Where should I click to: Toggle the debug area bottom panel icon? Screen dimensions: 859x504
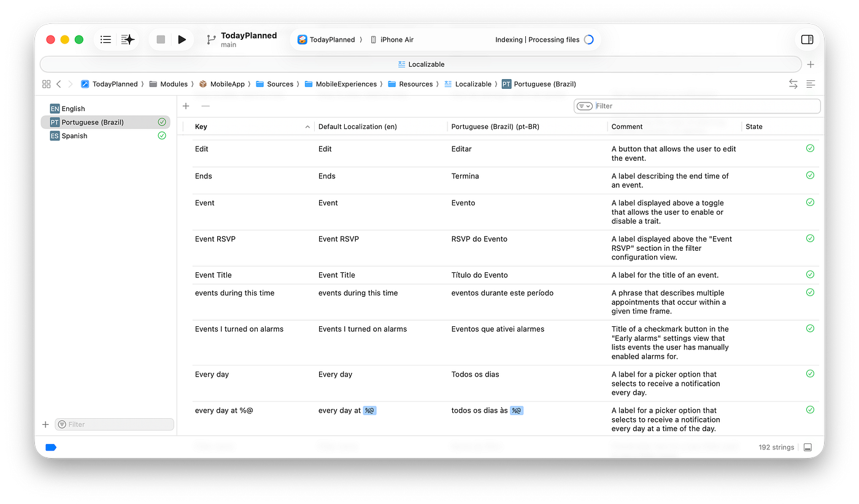point(808,448)
